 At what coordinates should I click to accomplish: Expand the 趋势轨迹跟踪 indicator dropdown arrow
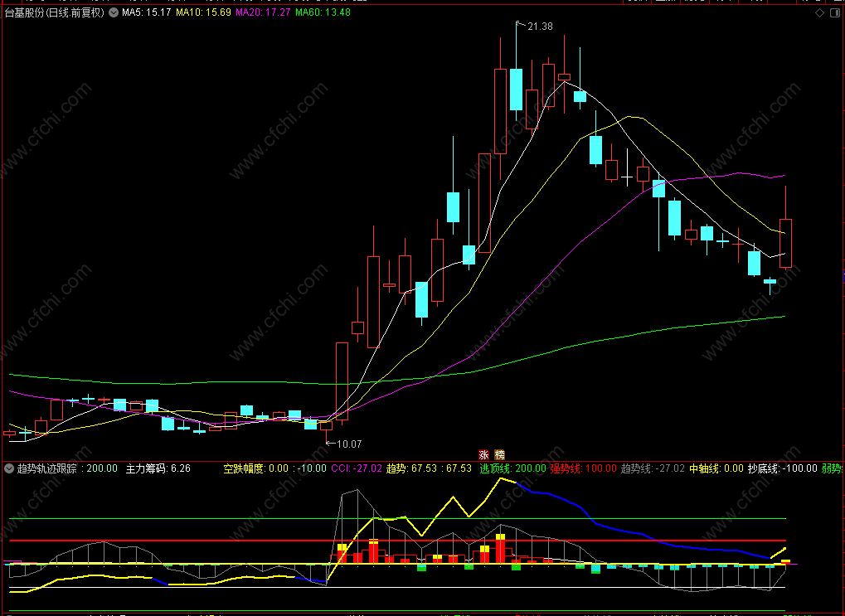pos(9,468)
